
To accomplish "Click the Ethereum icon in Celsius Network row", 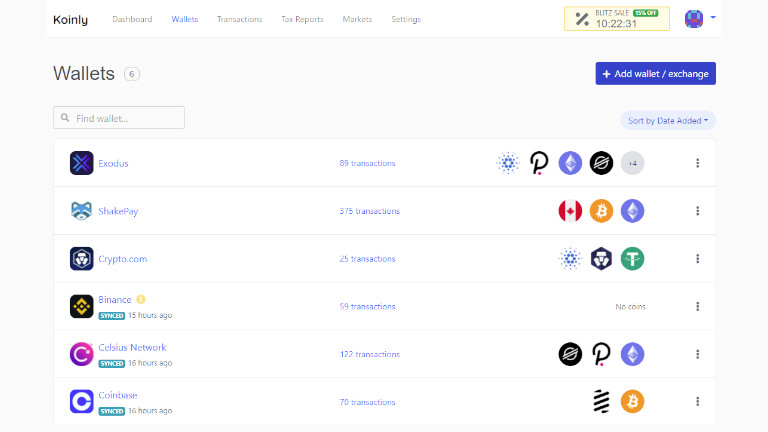I will [x=632, y=354].
